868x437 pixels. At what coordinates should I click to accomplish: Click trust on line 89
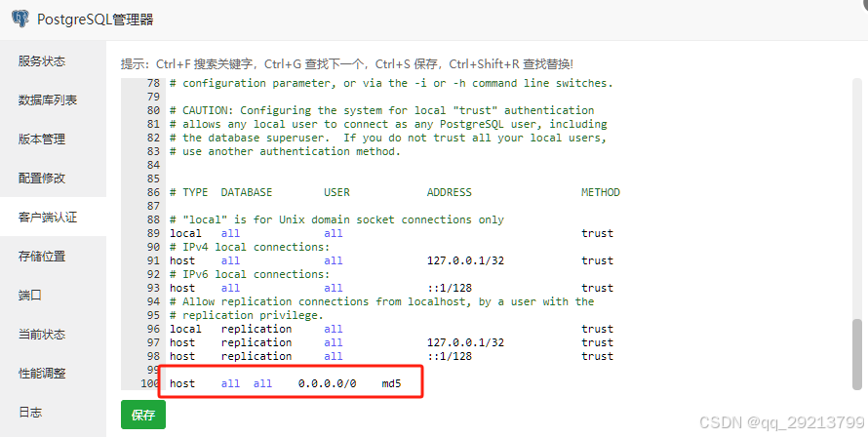click(x=597, y=233)
